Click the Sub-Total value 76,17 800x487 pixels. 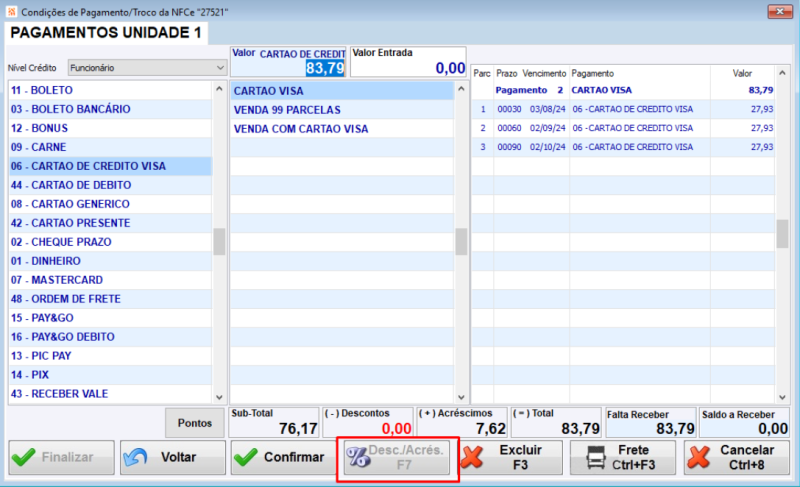tap(298, 429)
